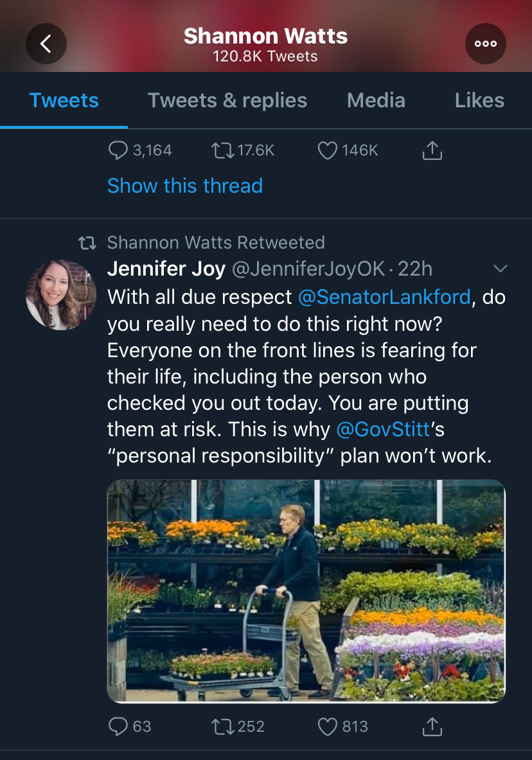Open the @SenatorLankford mention
532x760 pixels.
(384, 297)
